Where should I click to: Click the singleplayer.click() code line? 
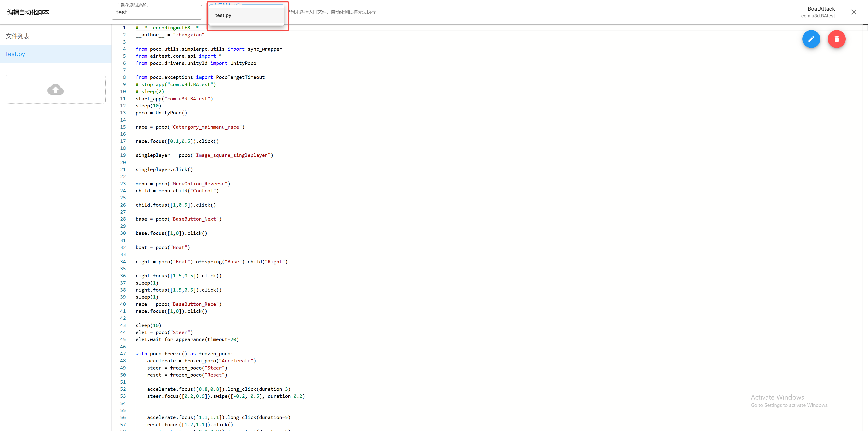coord(164,169)
